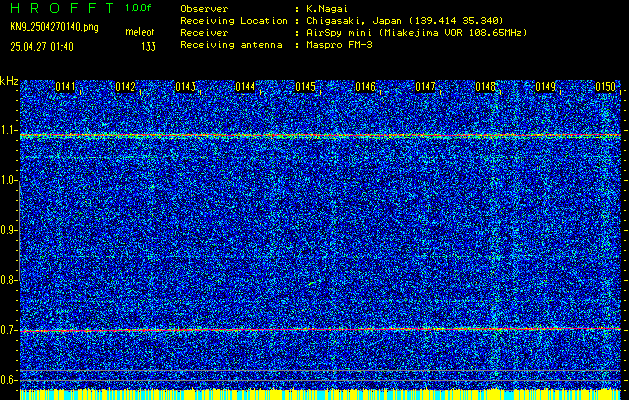This screenshot has width=629, height=400.
Task: Click the yellow signal level bar at bottom
Action: (320, 394)
